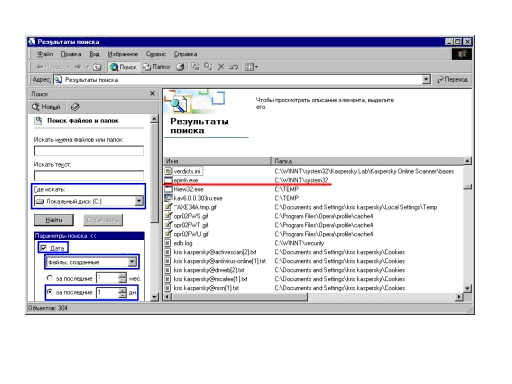Toggle the Поиск search pane button
512x384 pixels.
coord(124,67)
